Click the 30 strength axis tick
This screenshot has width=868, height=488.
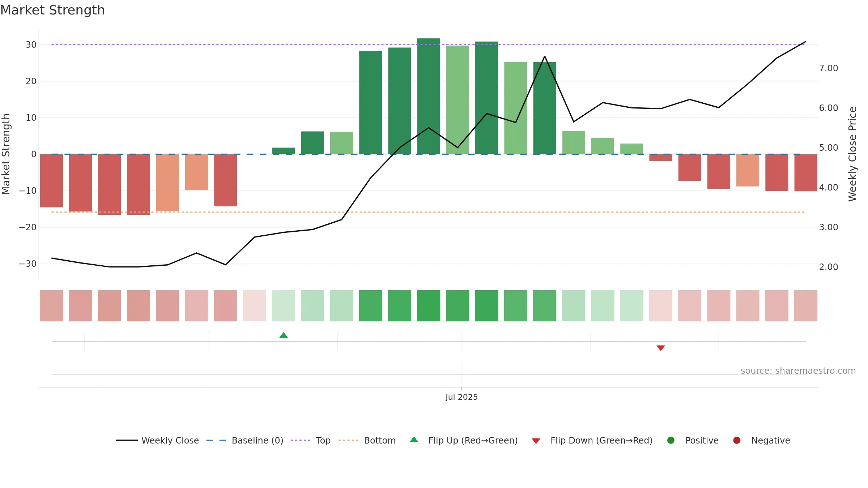point(31,45)
